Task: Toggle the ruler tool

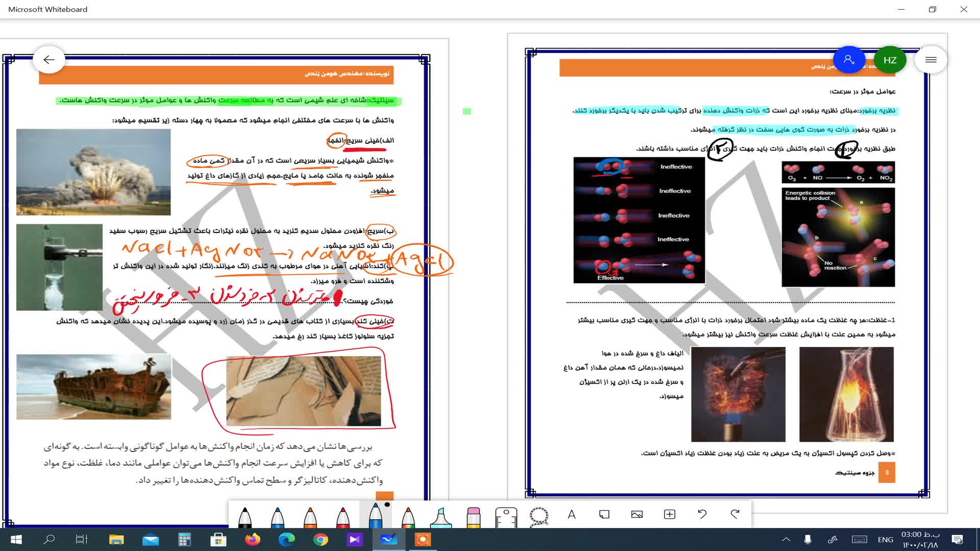Action: click(x=506, y=516)
